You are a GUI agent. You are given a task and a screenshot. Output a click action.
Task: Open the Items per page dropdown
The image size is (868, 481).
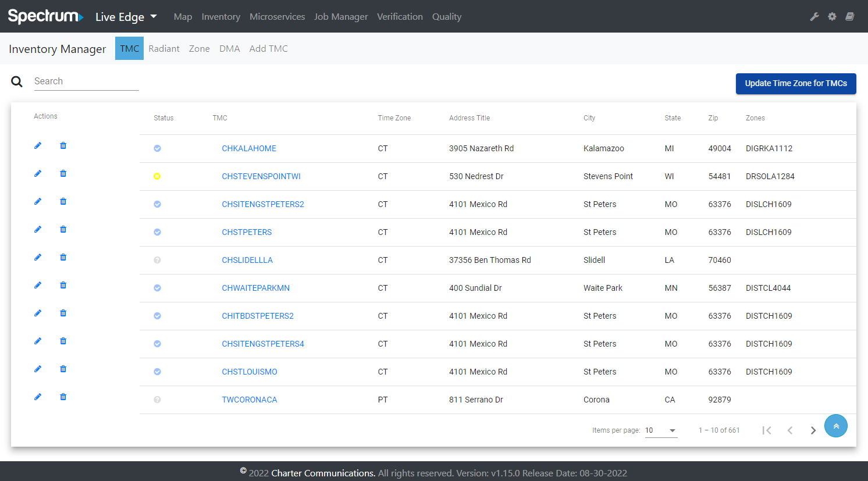click(661, 430)
